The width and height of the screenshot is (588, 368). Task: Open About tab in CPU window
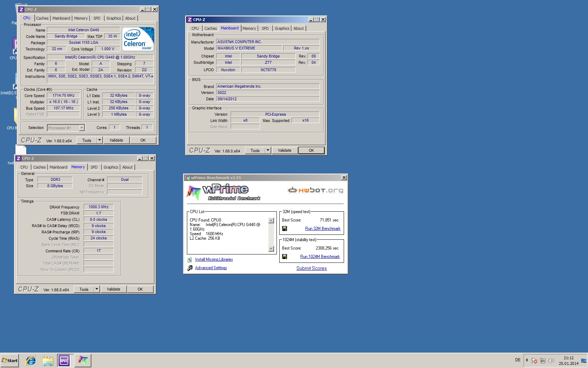(130, 18)
